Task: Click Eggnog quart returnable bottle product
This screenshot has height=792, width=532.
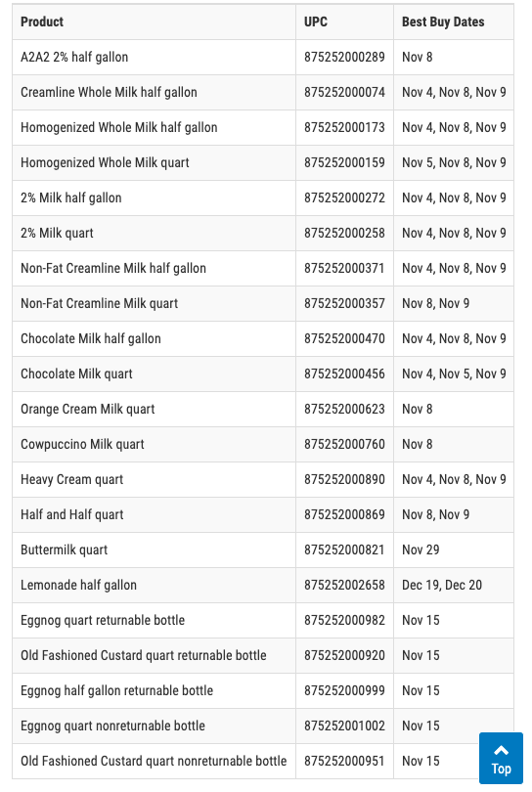Action: click(x=103, y=620)
